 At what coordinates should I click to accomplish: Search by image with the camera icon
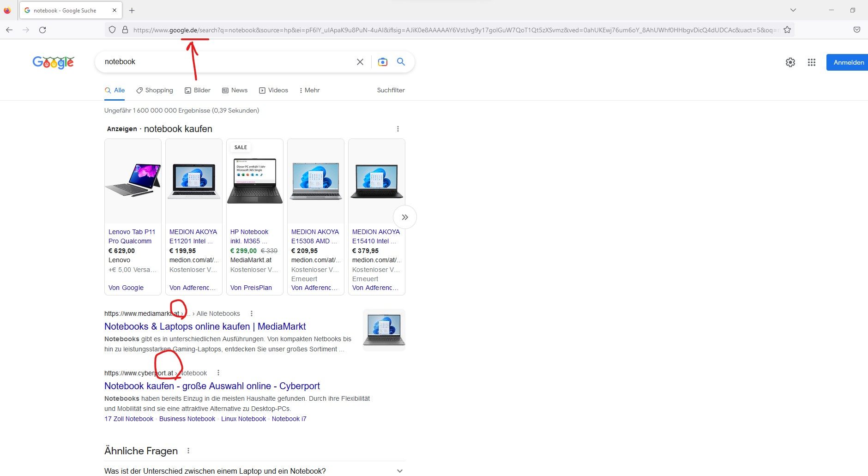click(x=382, y=62)
